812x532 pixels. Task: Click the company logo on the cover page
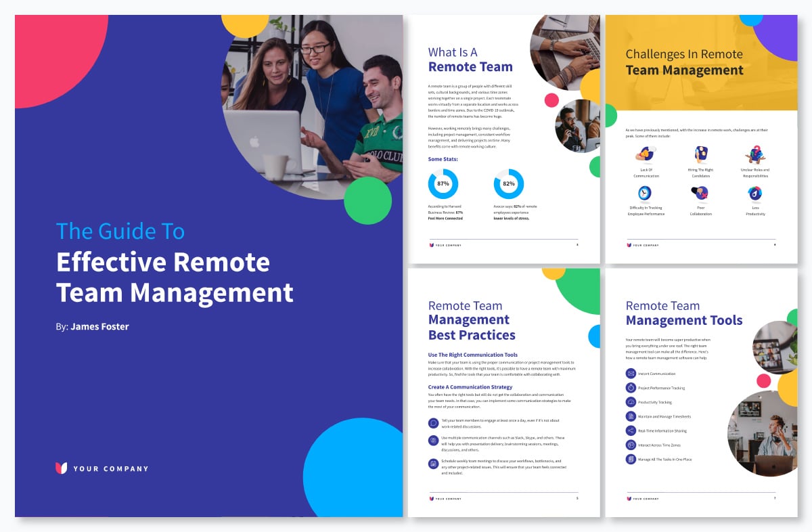point(62,468)
